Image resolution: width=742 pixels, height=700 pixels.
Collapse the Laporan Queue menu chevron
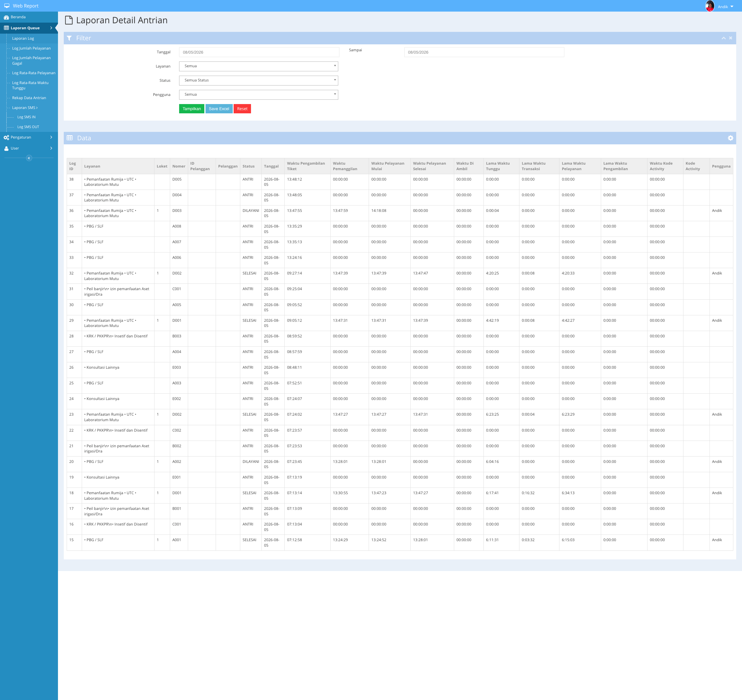click(51, 28)
